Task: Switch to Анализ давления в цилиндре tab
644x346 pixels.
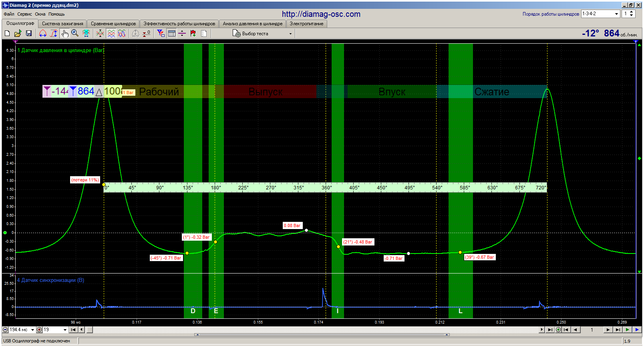Action: click(253, 24)
